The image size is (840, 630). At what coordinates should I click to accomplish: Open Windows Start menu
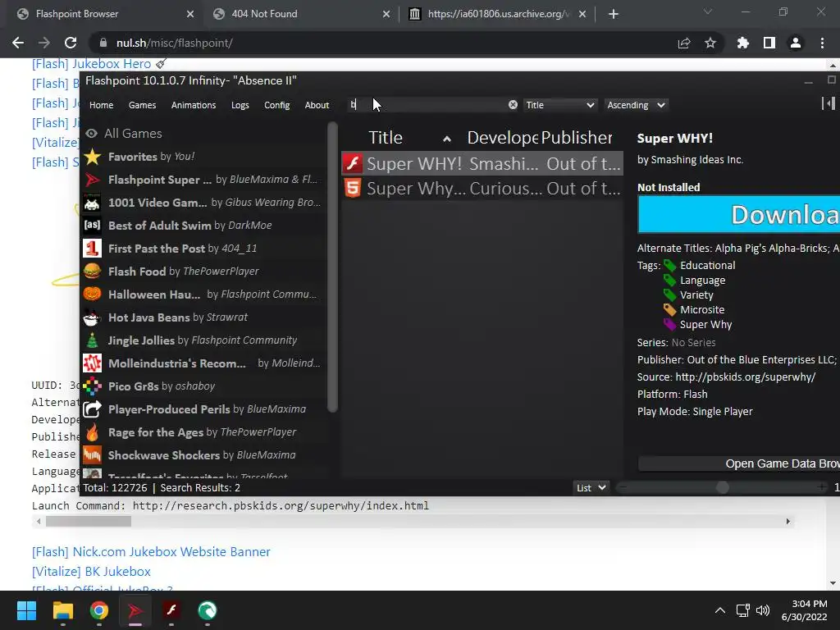(26, 610)
